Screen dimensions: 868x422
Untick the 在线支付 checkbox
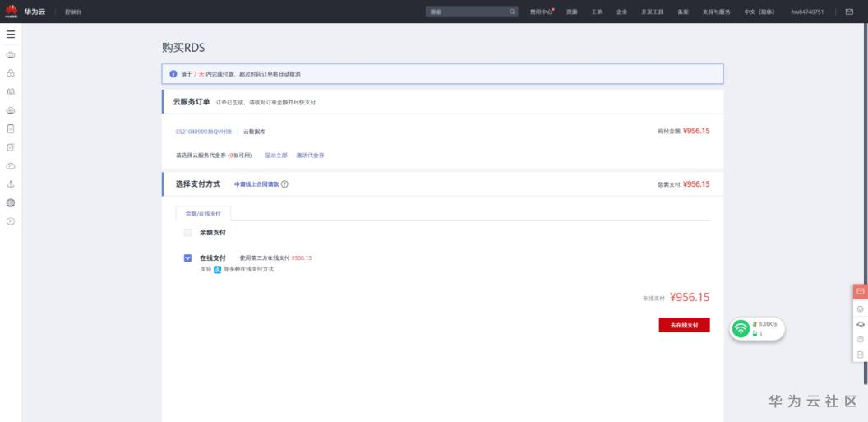click(x=187, y=258)
